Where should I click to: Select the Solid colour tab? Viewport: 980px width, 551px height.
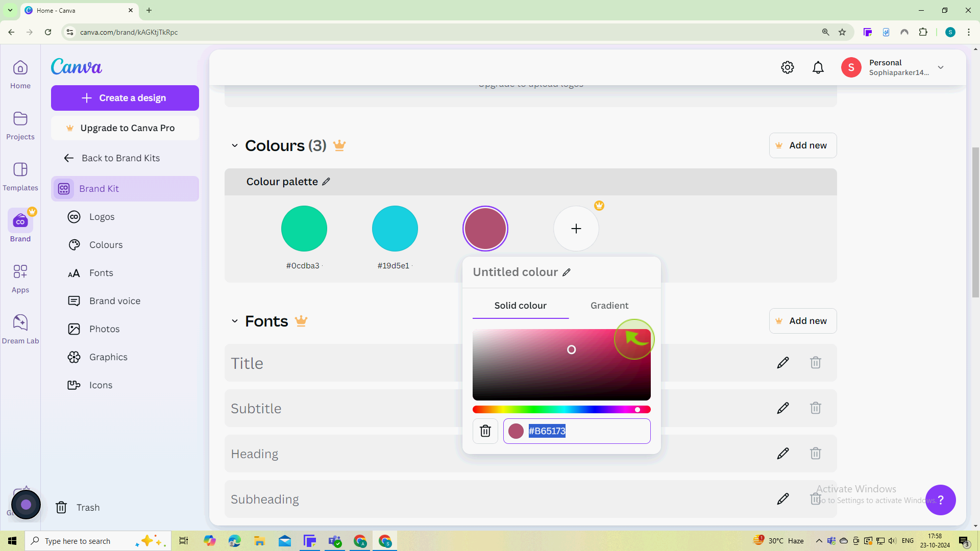[x=521, y=306]
